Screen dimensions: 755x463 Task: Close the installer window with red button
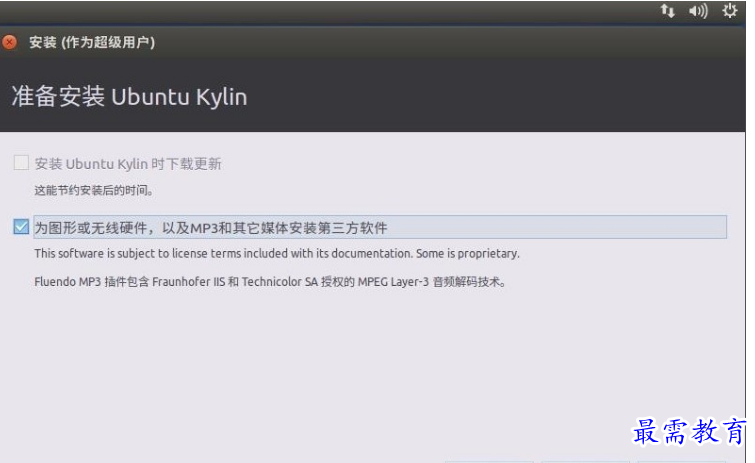pos(9,42)
